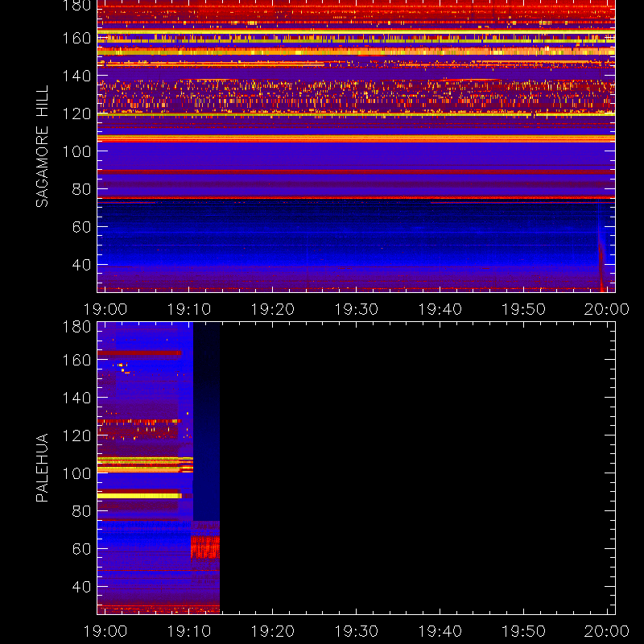Viewport: 644px width, 644px height.
Task: Click 19:20 time label under Sagamore Hill plot
Action: tap(273, 309)
